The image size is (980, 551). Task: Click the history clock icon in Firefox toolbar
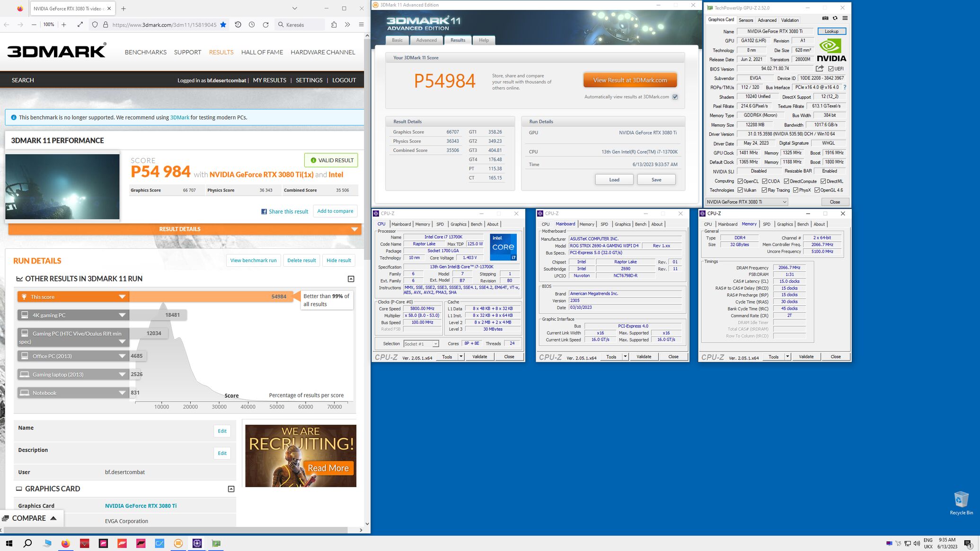252,25
